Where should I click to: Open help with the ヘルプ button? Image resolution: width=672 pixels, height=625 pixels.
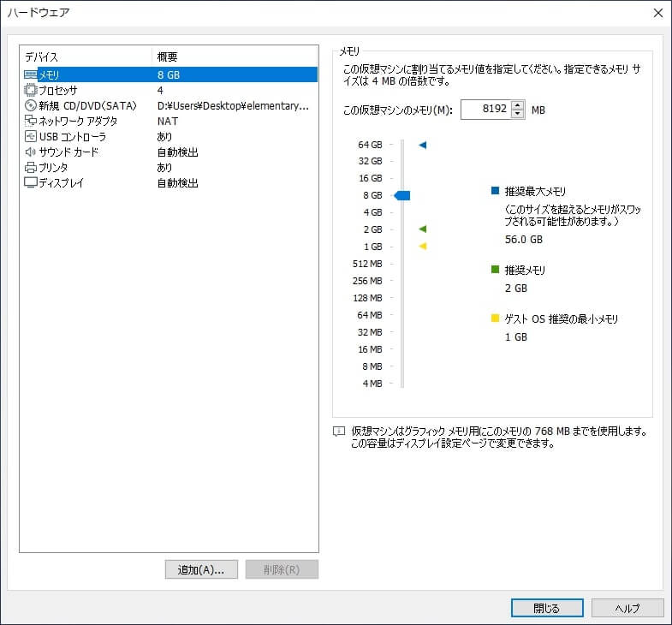coord(627,608)
